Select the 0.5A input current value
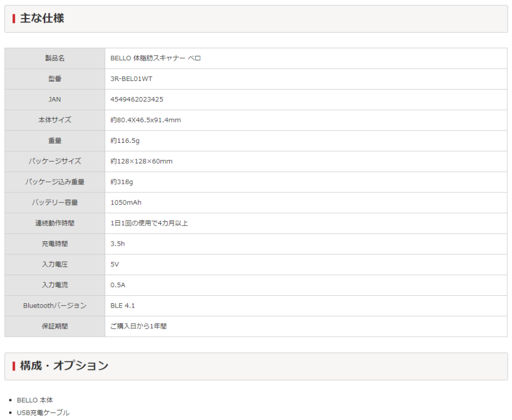This screenshot has width=512, height=420. [117, 285]
